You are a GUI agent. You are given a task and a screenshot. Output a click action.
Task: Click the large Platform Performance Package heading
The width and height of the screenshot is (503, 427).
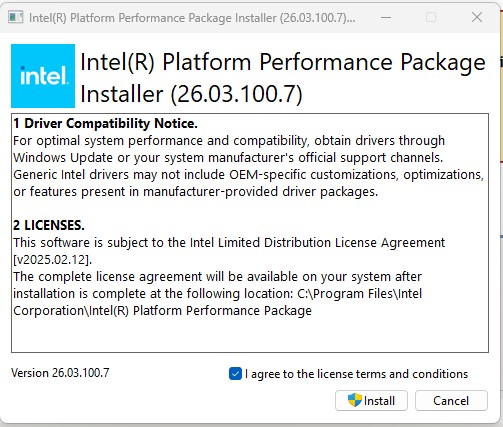point(283,78)
